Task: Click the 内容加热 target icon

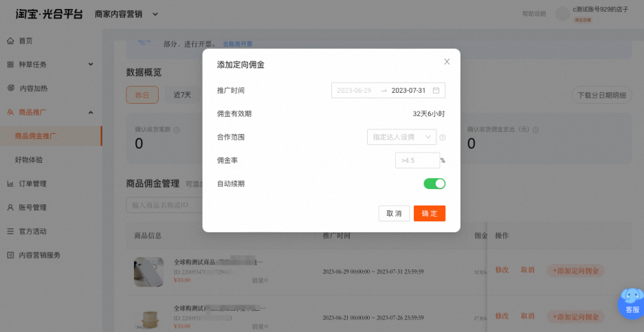Action: 11,89
